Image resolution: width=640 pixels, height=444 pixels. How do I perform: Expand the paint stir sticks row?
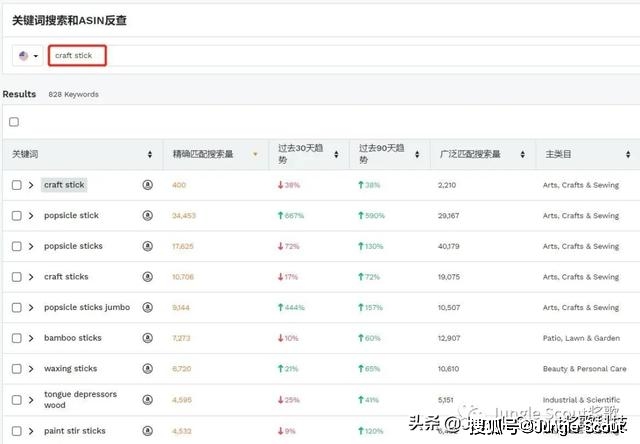point(31,431)
